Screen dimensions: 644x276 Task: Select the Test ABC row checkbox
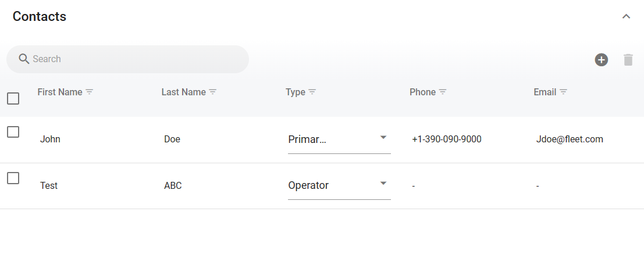click(13, 178)
